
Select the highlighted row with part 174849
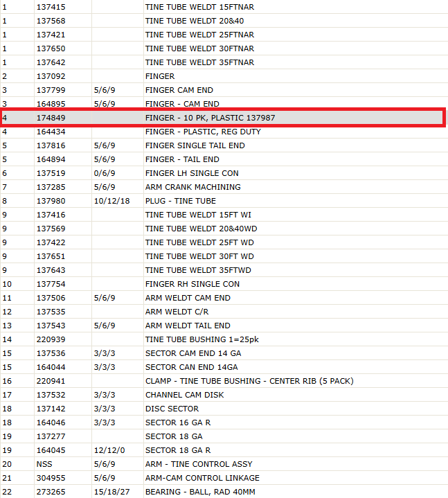(x=223, y=118)
